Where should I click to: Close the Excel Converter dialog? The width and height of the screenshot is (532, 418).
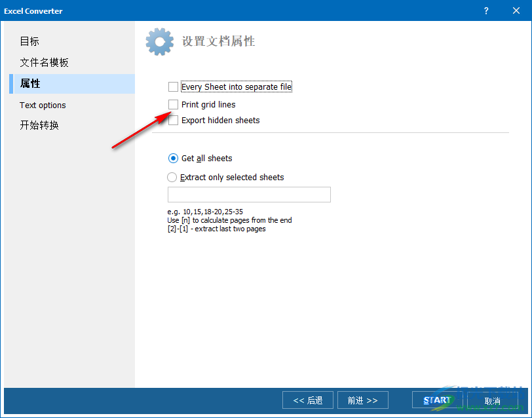[x=516, y=11]
